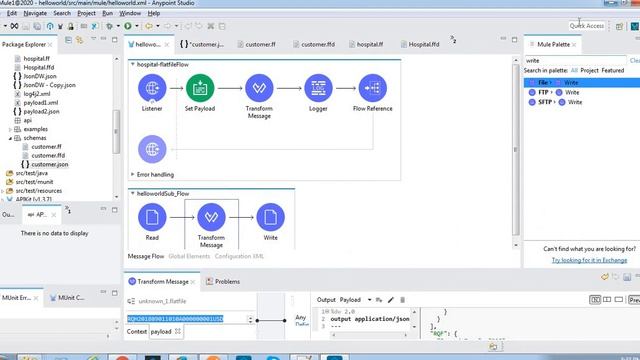Open the Run button dropdown arrow
Viewport: 640px width, 360px height.
137,26
